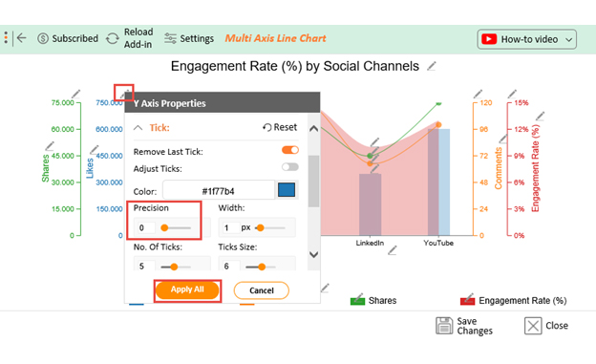
Task: Click No. Of Ticks value field
Action: pyautogui.click(x=145, y=267)
